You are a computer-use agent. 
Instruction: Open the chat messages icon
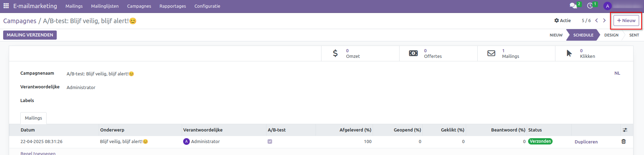pyautogui.click(x=573, y=6)
